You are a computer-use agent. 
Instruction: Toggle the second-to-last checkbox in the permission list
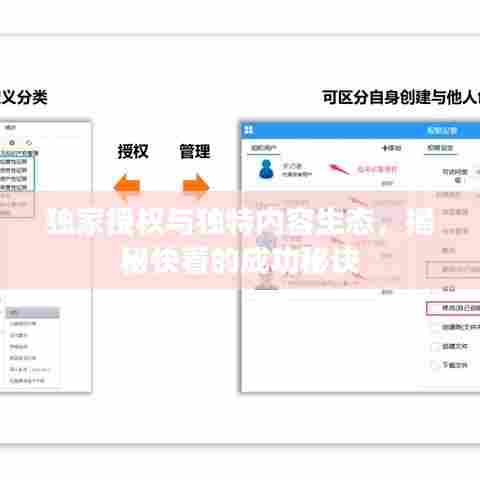[x=435, y=347]
